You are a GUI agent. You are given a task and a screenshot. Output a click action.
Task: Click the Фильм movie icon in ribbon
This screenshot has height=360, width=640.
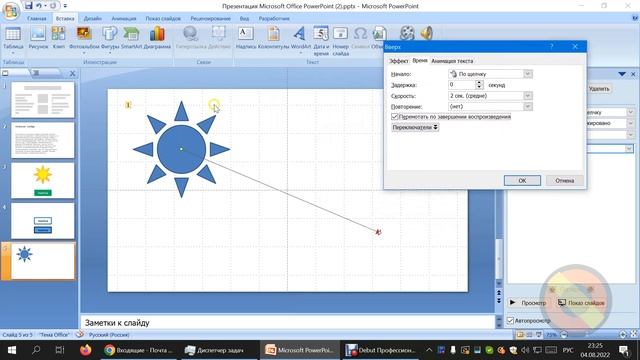[407, 33]
